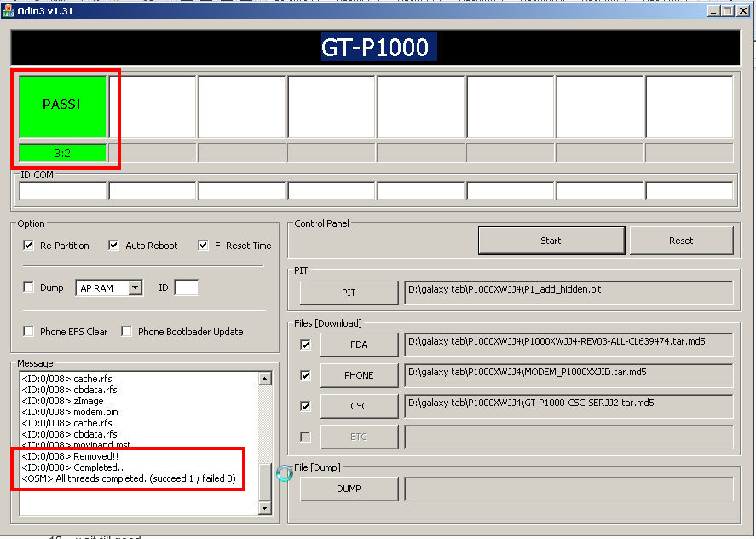Click the "All threads completed" log line
The image size is (756, 539).
(129, 478)
